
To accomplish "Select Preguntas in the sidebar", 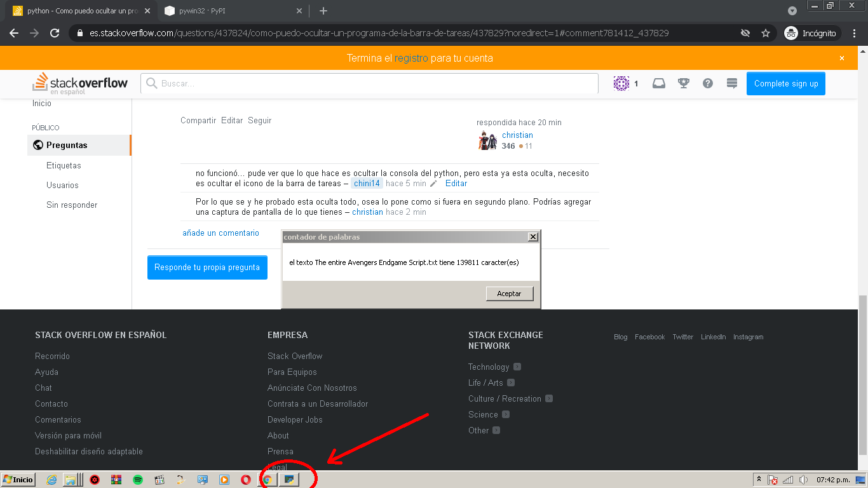I will pyautogui.click(x=79, y=145).
